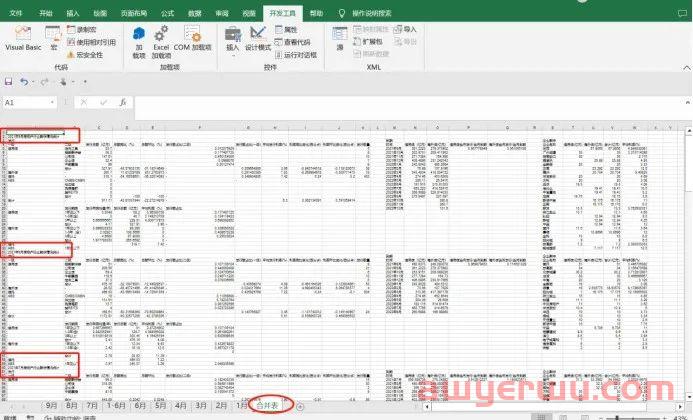Add a new sheet with plus button

(x=300, y=406)
